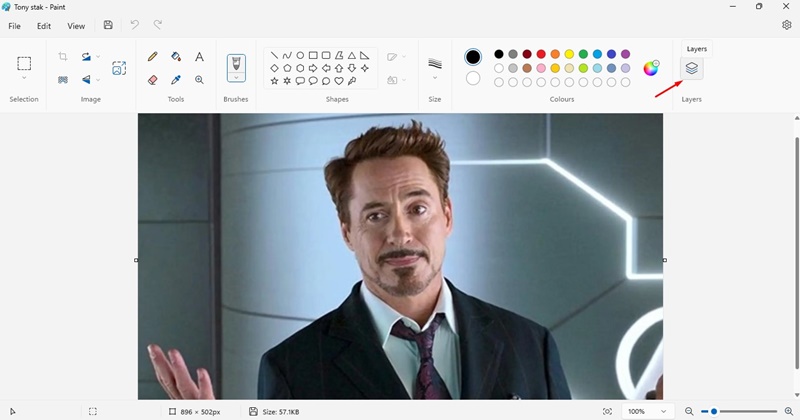Viewport: 800px width, 420px height.
Task: Open Edit colours rainbow wheel
Action: click(651, 68)
